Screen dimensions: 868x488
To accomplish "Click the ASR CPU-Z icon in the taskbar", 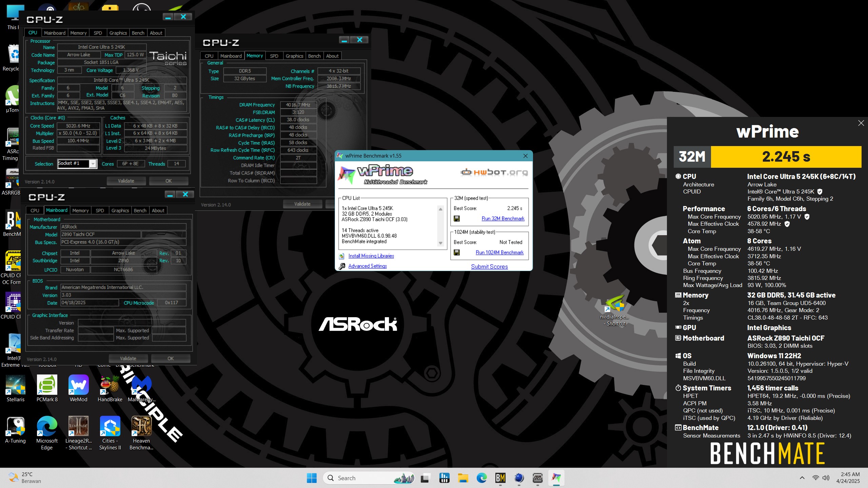I will (x=538, y=478).
